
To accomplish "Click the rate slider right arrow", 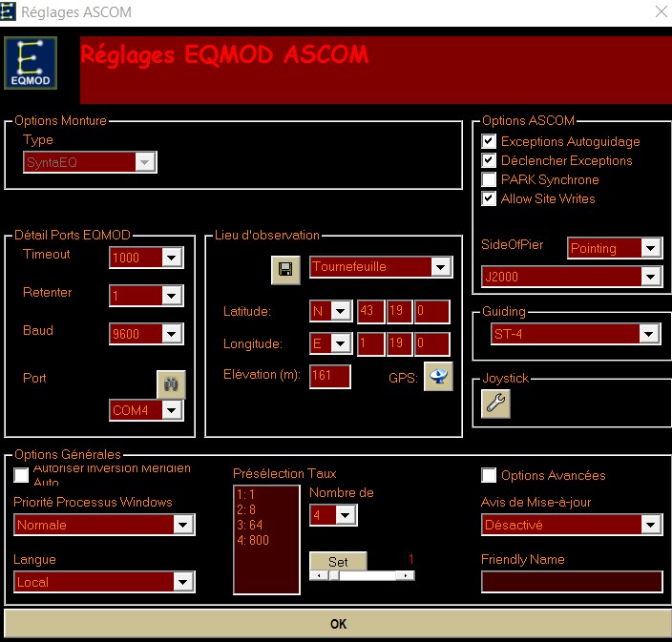I will point(405,575).
